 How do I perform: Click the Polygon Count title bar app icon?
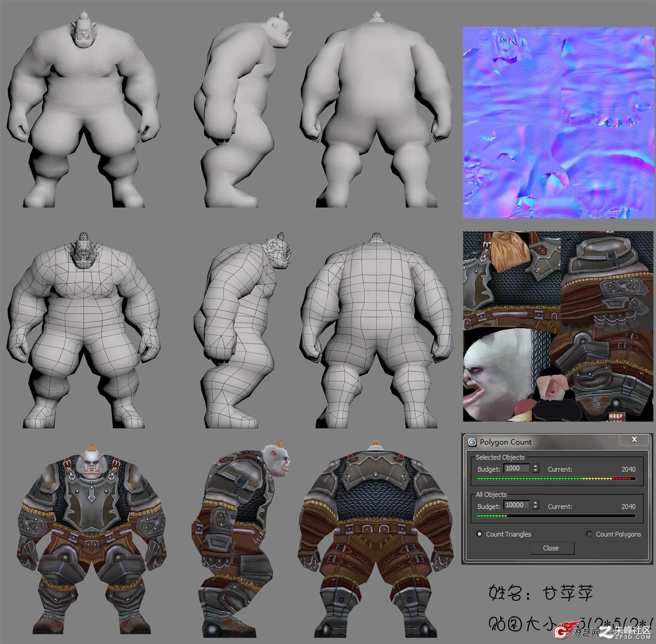pos(472,442)
